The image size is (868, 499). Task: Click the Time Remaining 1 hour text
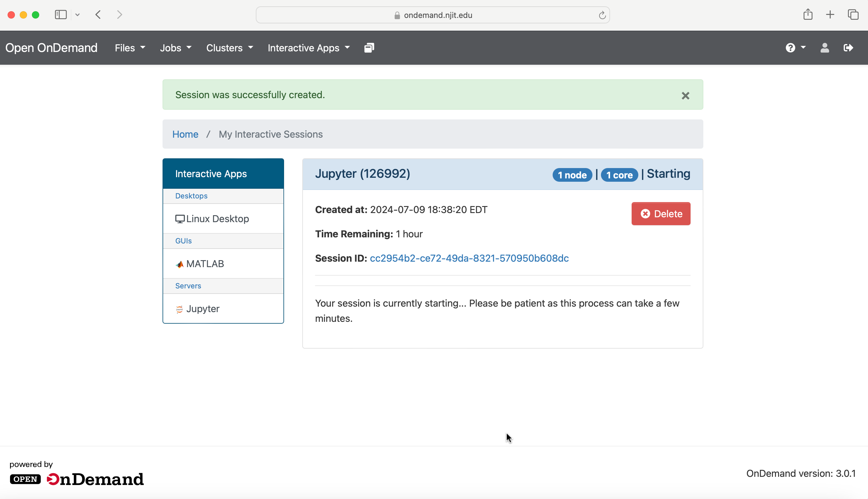tap(369, 234)
